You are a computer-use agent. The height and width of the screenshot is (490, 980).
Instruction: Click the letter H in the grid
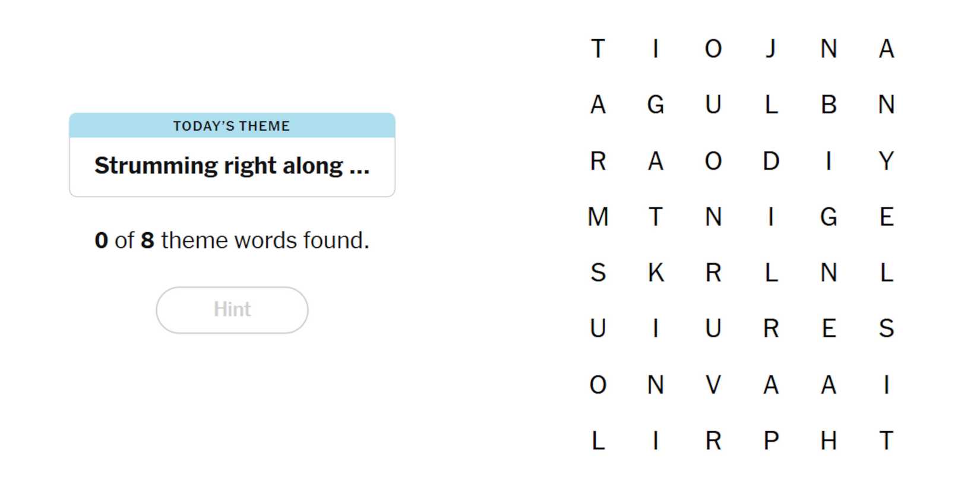pos(829,441)
